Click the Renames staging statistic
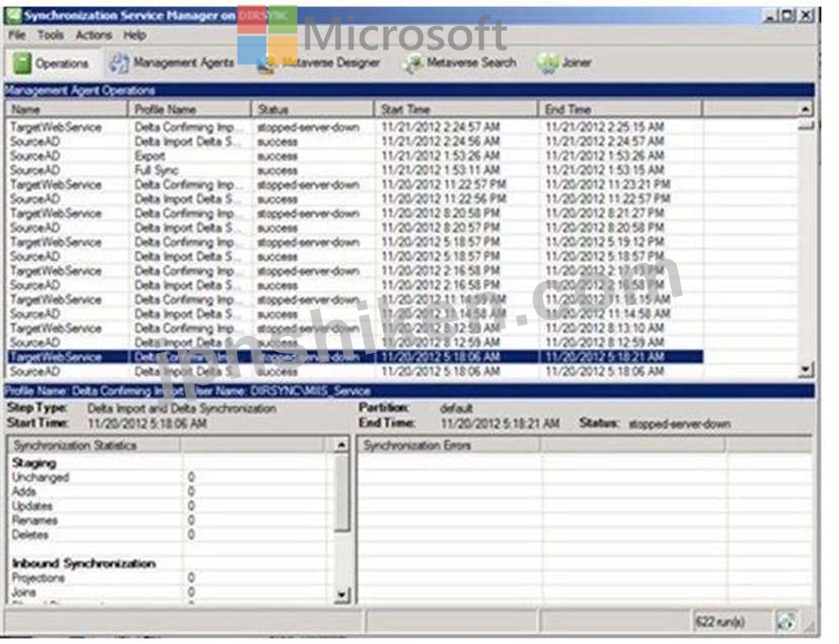 click(x=35, y=520)
